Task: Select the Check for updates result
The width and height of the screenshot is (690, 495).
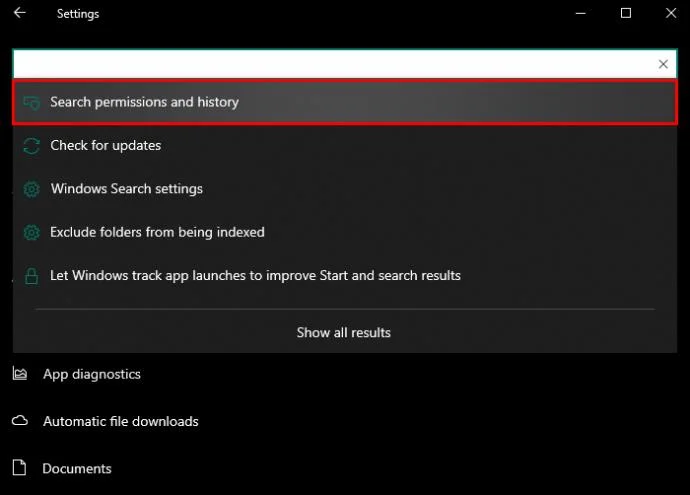Action: click(x=345, y=145)
